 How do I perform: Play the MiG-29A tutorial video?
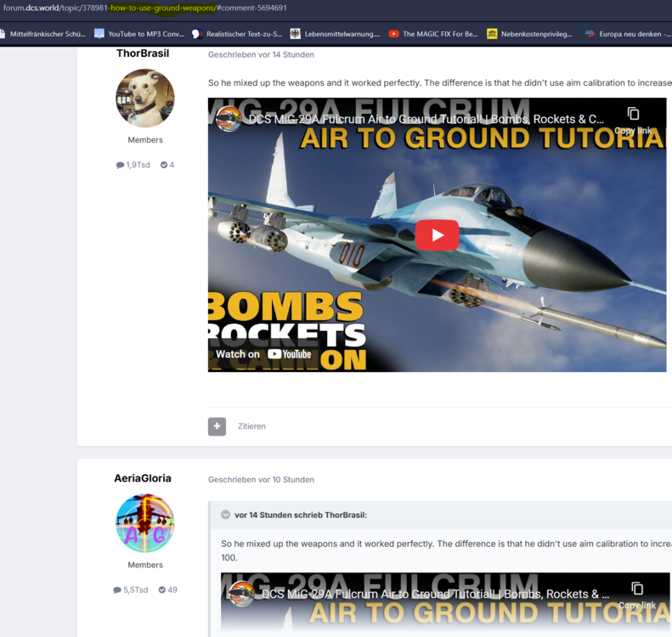437,234
